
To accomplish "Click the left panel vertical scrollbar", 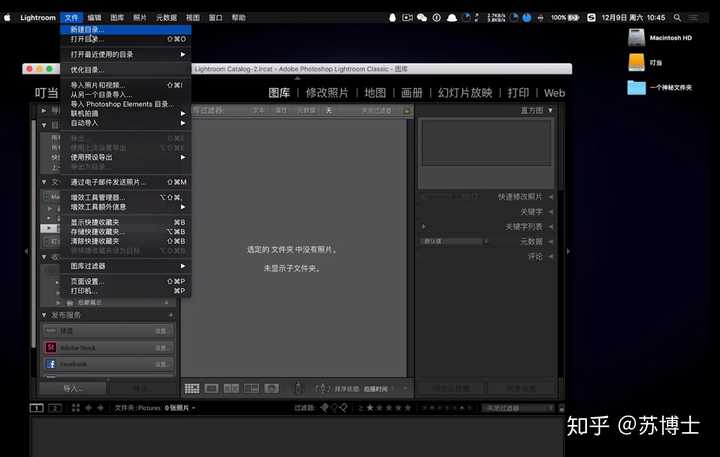I will click(x=34, y=233).
